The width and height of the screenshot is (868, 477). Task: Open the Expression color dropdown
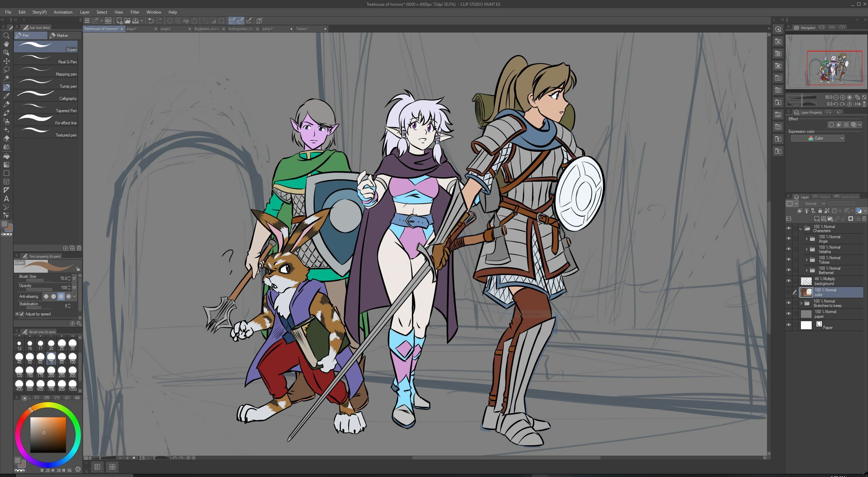pyautogui.click(x=817, y=138)
